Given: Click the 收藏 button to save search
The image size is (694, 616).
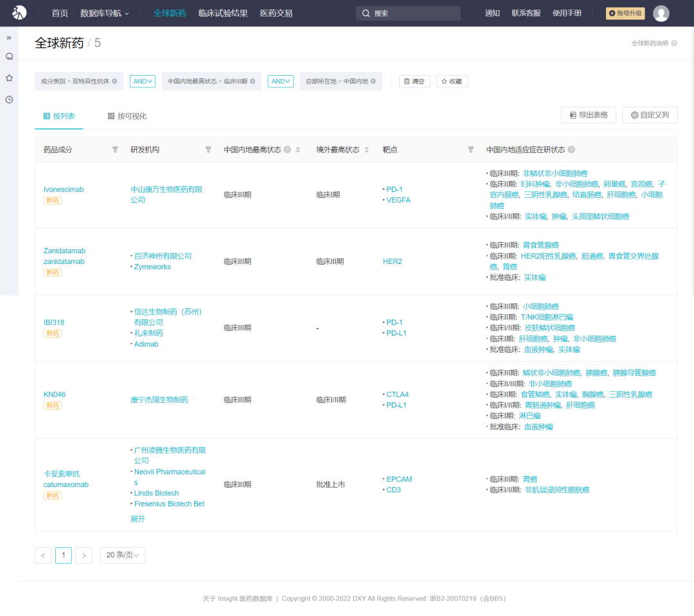Looking at the screenshot, I should click(452, 82).
